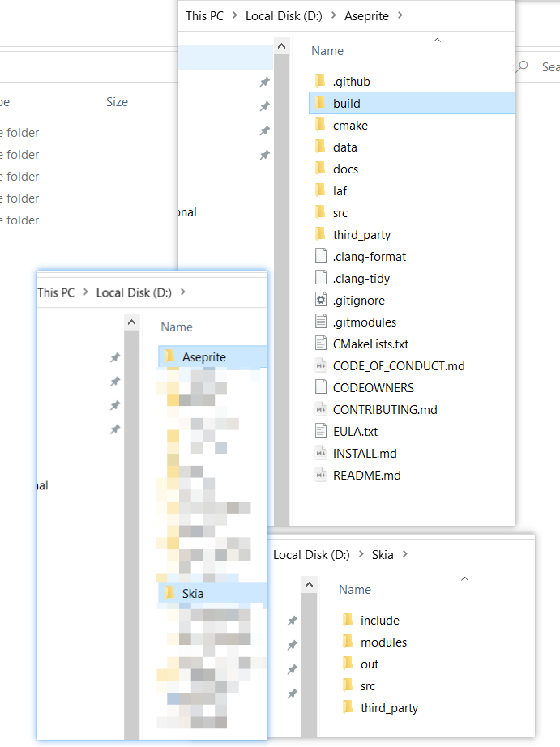The height and width of the screenshot is (747, 560).
Task: Click the CMakeLists.txt file icon
Action: [321, 344]
